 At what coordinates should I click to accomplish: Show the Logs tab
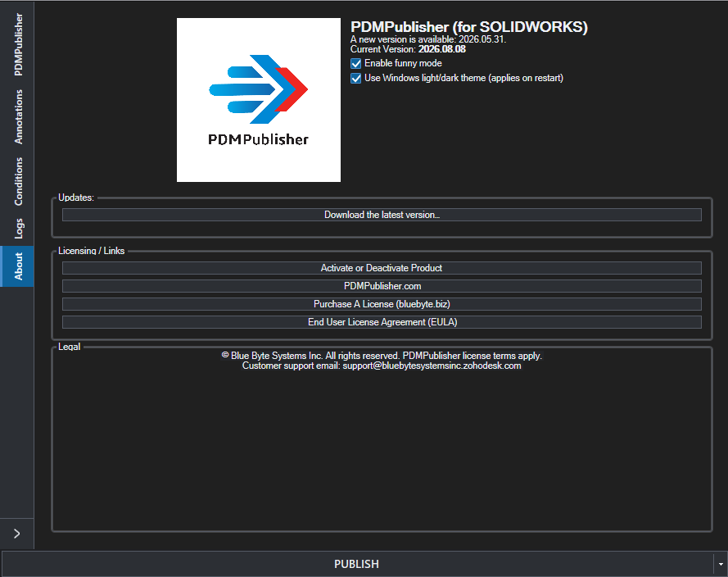(17, 229)
